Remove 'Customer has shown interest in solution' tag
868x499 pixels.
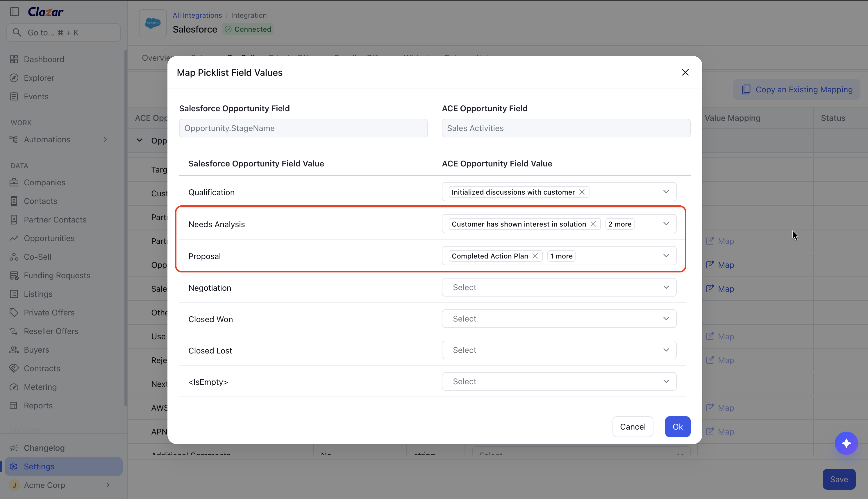coord(593,224)
